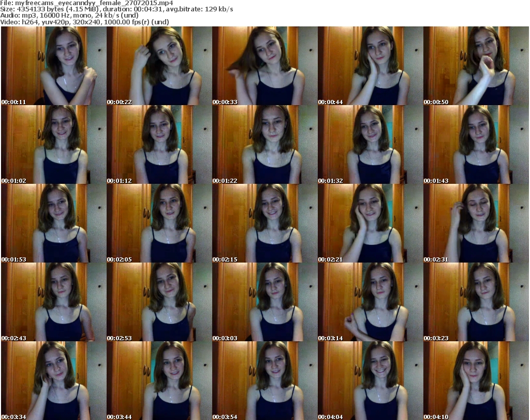530x420 pixels.
Task: Open the last frame at 00:04:10
Action: (x=476, y=381)
